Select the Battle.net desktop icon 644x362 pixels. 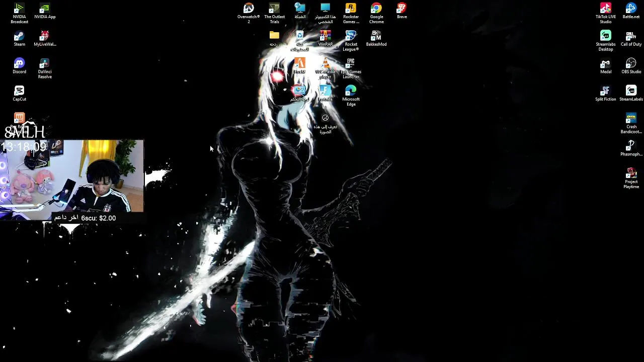coord(631,11)
